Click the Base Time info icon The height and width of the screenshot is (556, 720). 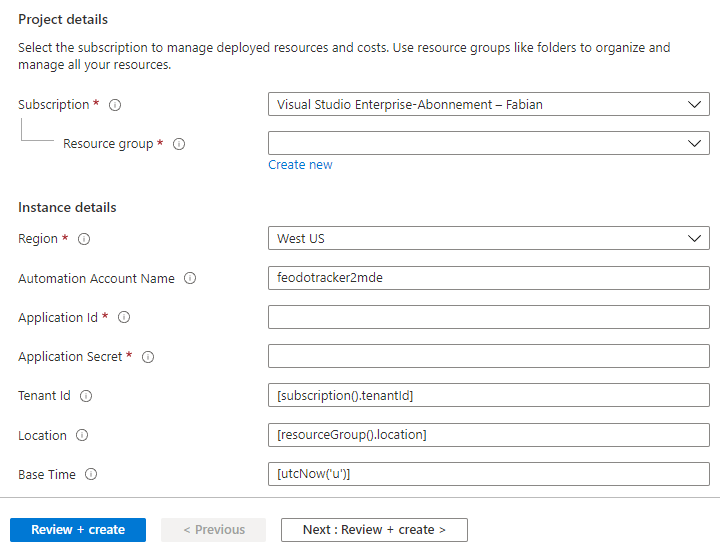tap(91, 475)
